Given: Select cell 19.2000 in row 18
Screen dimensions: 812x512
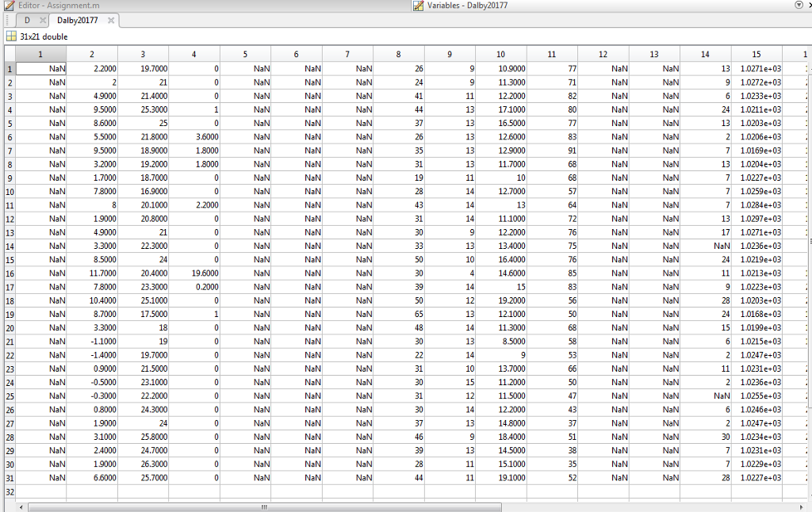Looking at the screenshot, I should 500,301.
